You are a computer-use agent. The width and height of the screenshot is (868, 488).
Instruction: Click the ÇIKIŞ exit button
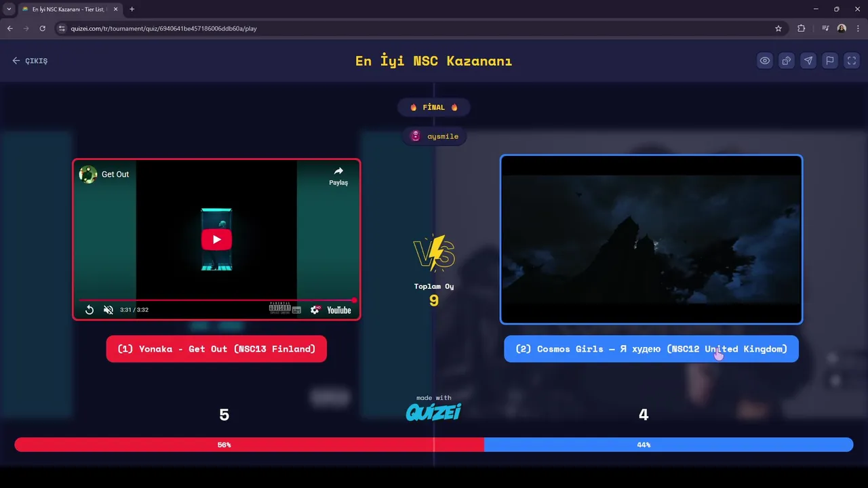pos(30,61)
